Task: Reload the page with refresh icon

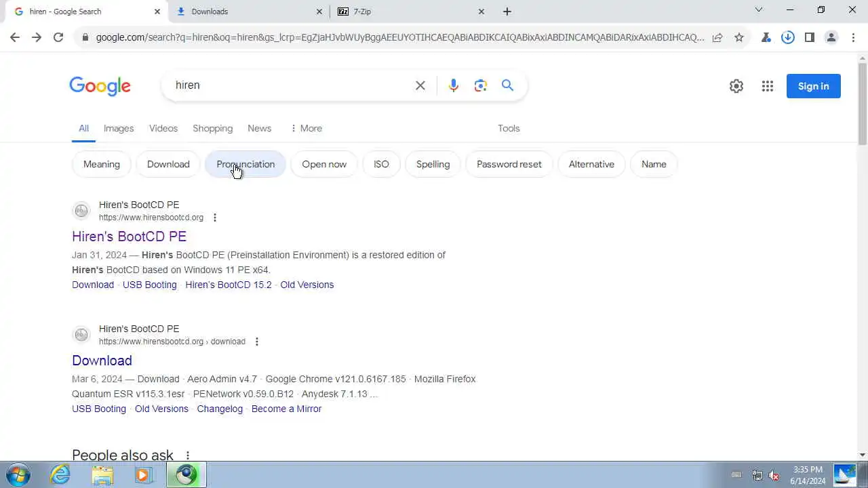Action: tap(58, 37)
